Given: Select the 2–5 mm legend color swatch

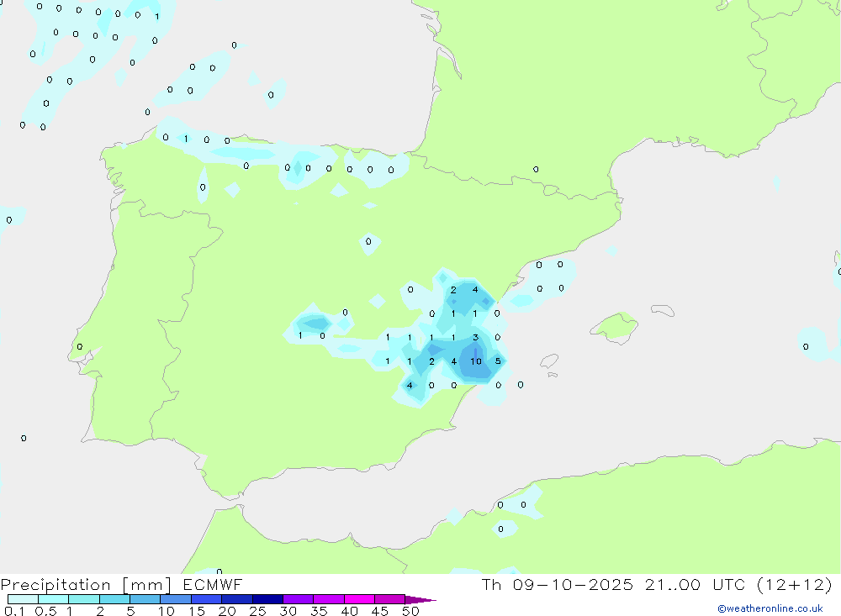Looking at the screenshot, I should (x=114, y=599).
